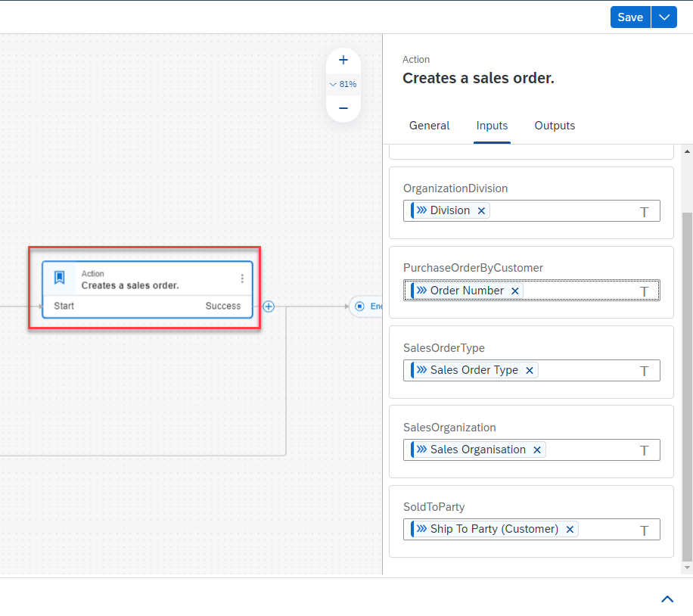
Task: Open the 81% zoom level dropdown
Action: point(343,84)
